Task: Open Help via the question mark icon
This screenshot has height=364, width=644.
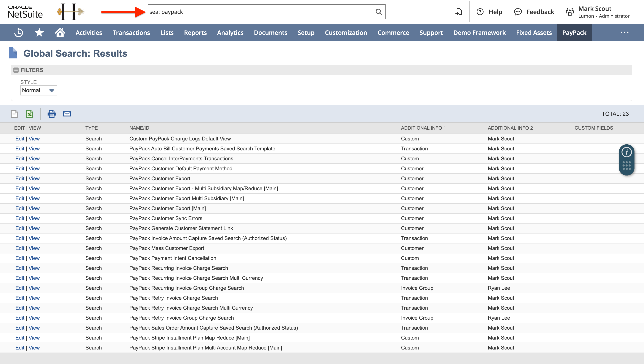Action: [x=480, y=11]
